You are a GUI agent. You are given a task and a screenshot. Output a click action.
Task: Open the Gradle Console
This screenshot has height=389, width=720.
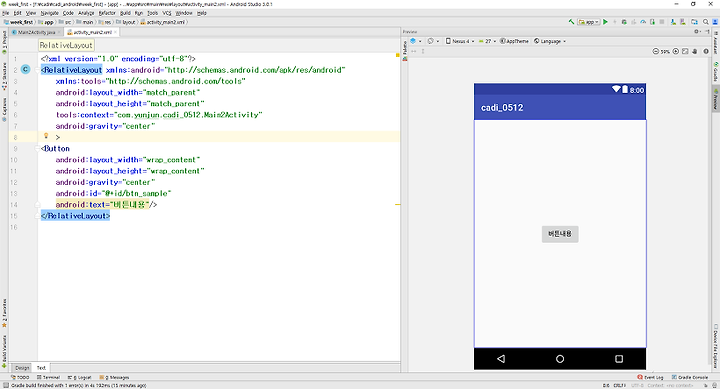(x=690, y=378)
